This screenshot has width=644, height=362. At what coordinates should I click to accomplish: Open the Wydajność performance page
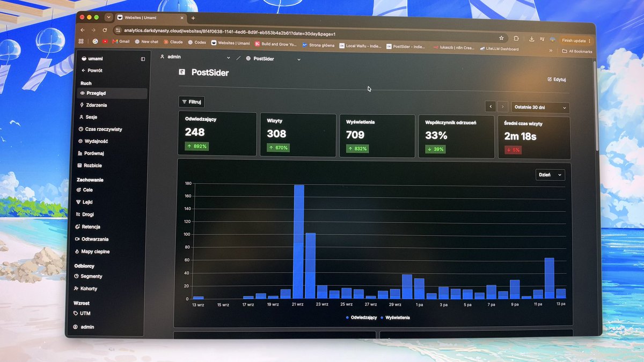93,141
